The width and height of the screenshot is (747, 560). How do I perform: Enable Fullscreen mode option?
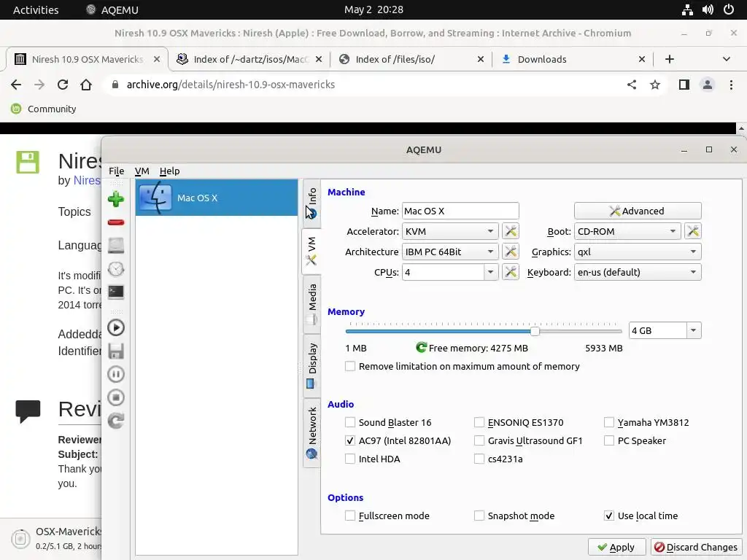(x=350, y=516)
